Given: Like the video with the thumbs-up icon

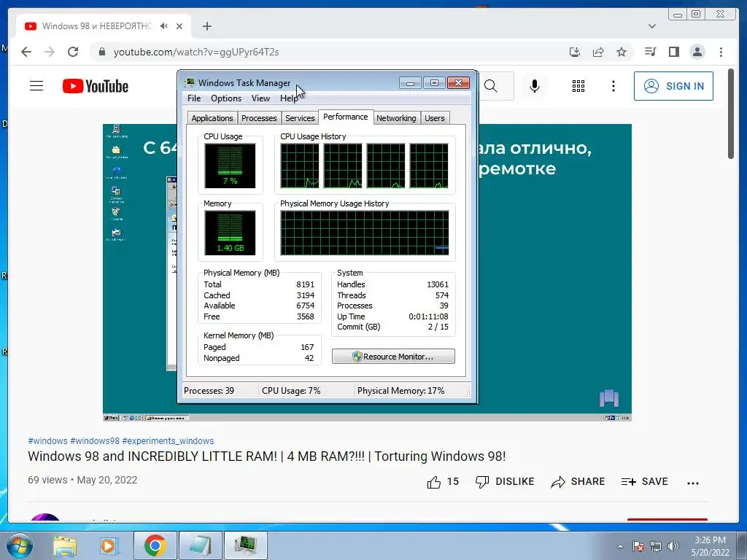Looking at the screenshot, I should 433,482.
